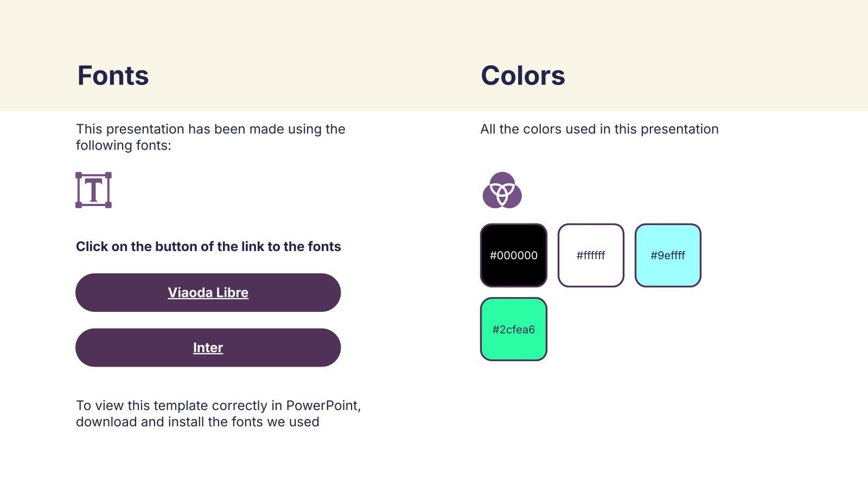Click the #ffffff hex label text
868x488 pixels.
591,255
